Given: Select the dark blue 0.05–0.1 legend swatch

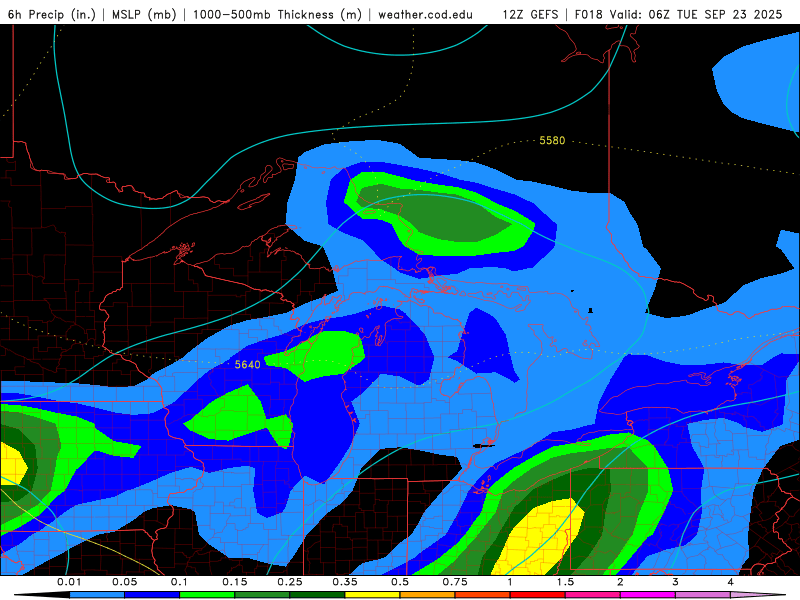Looking at the screenshot, I should tap(152, 595).
